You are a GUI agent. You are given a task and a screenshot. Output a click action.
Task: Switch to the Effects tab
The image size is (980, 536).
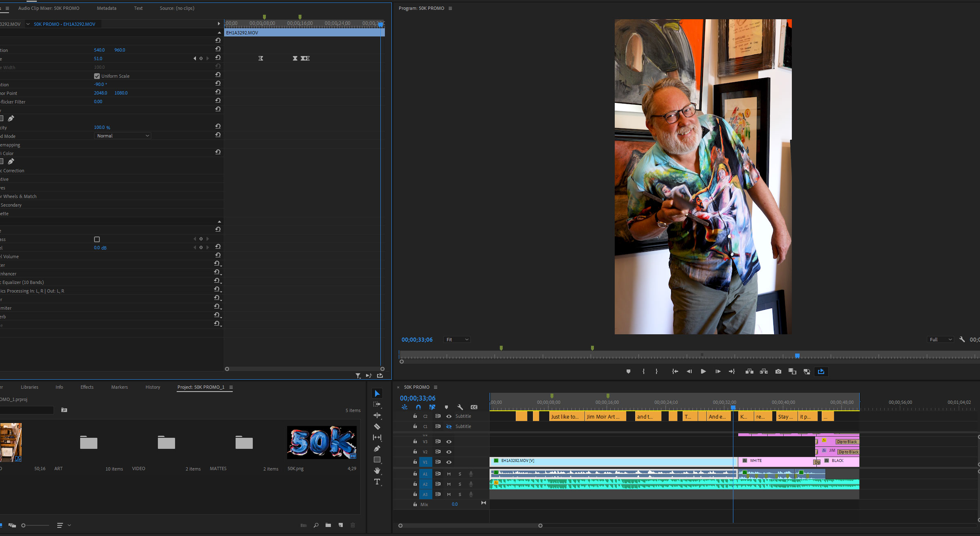pos(87,387)
